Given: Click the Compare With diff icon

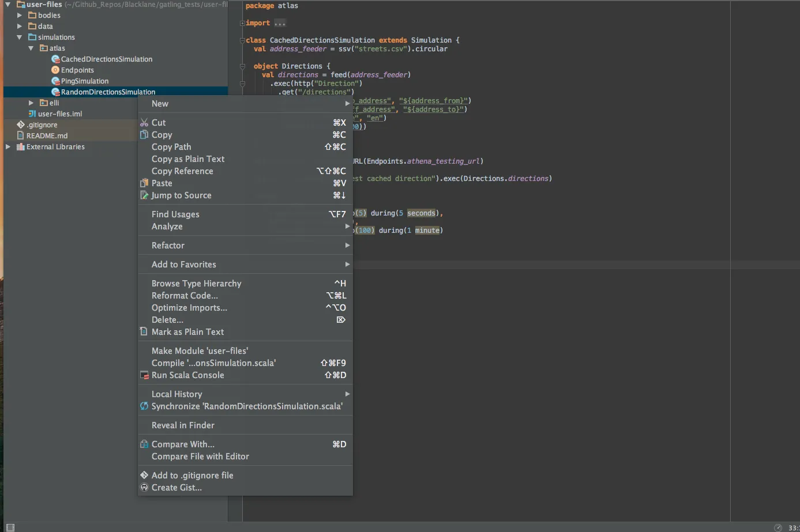Looking at the screenshot, I should click(x=144, y=444).
